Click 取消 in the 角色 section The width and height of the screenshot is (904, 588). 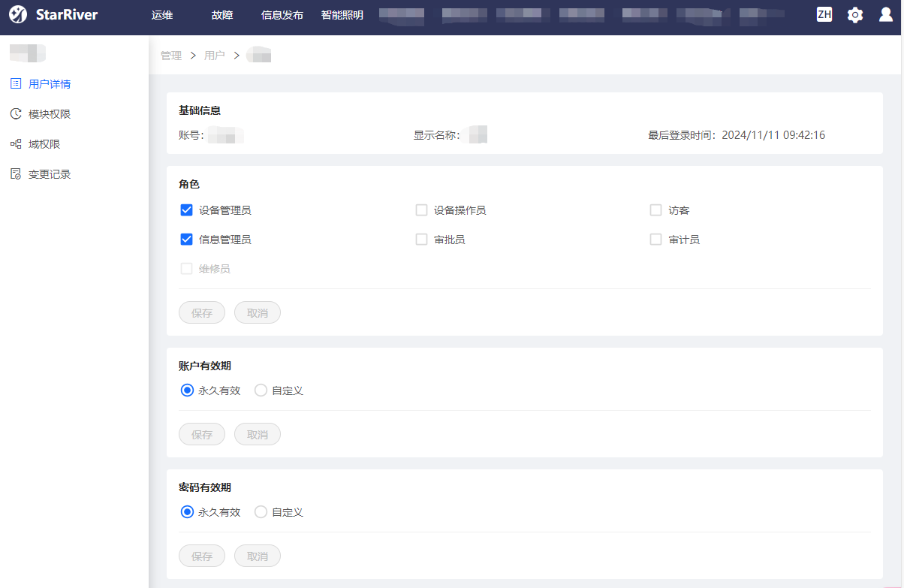coord(258,312)
